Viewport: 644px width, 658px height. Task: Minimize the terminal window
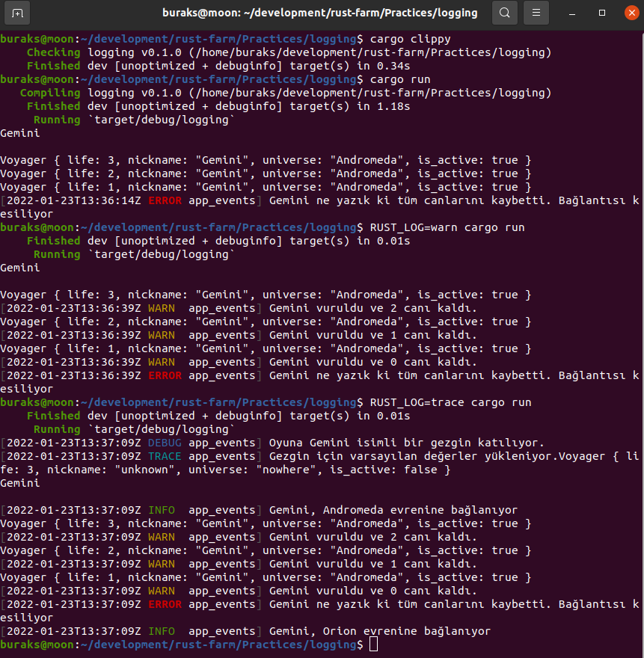pos(571,13)
